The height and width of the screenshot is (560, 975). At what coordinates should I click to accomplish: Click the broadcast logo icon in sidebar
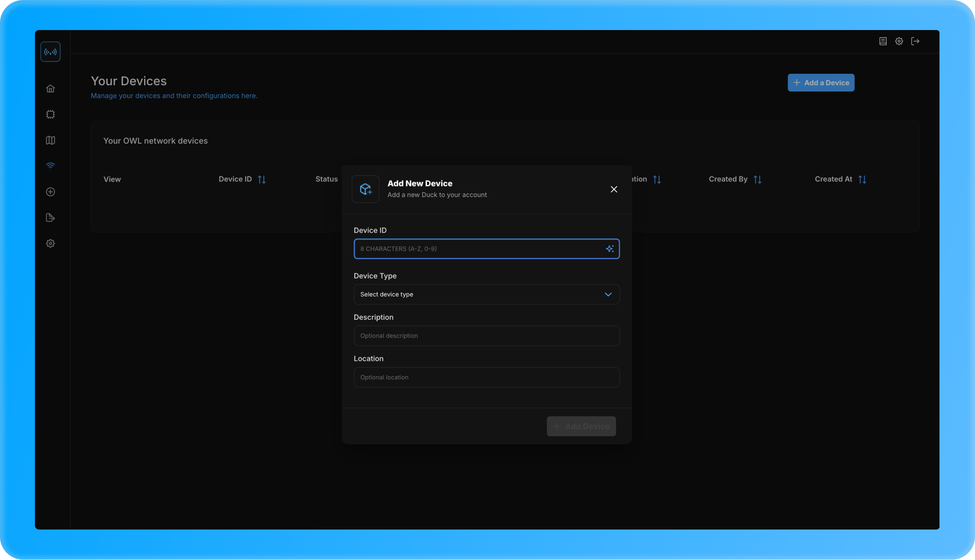[50, 52]
